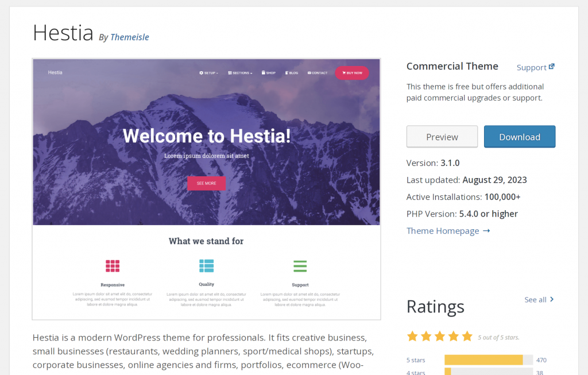
Task: Click the 4 stars rating bar
Action: [x=489, y=372]
